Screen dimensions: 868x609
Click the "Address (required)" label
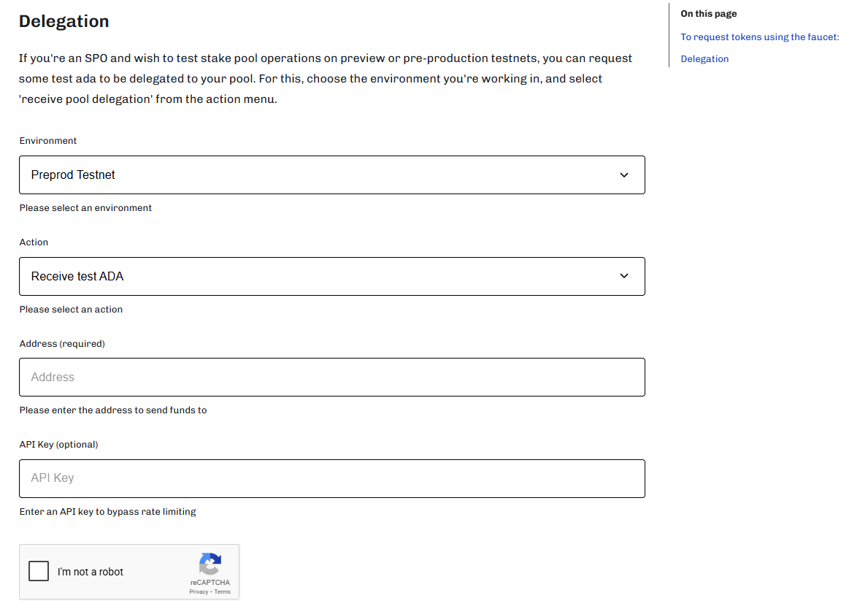click(x=62, y=344)
